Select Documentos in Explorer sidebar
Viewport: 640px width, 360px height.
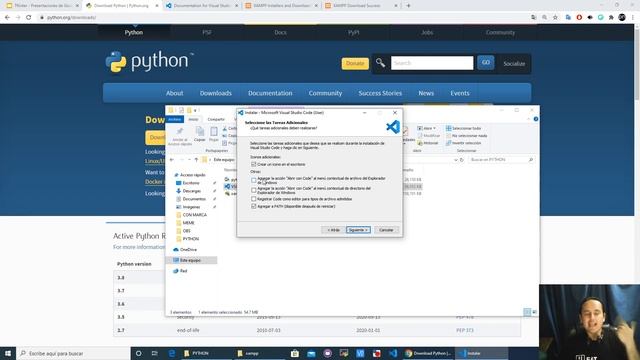(194, 199)
